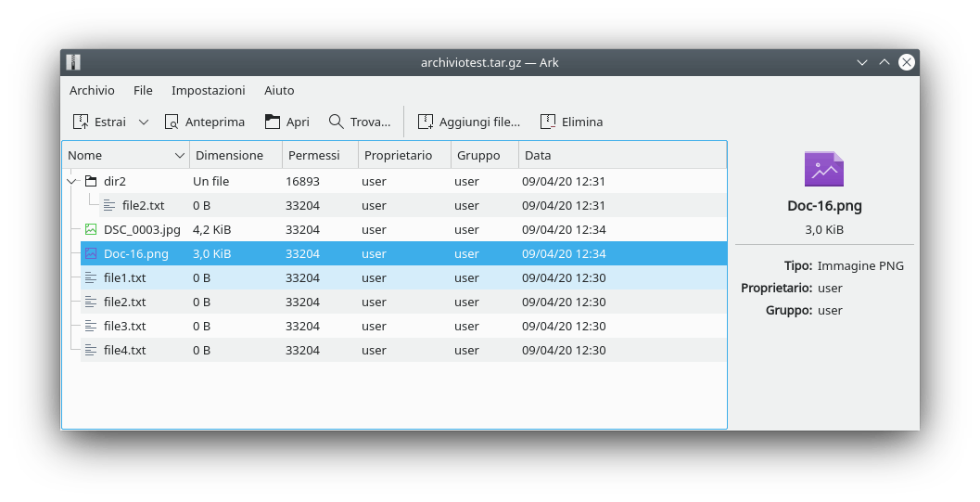Select file1.txt in the archive list

[124, 277]
